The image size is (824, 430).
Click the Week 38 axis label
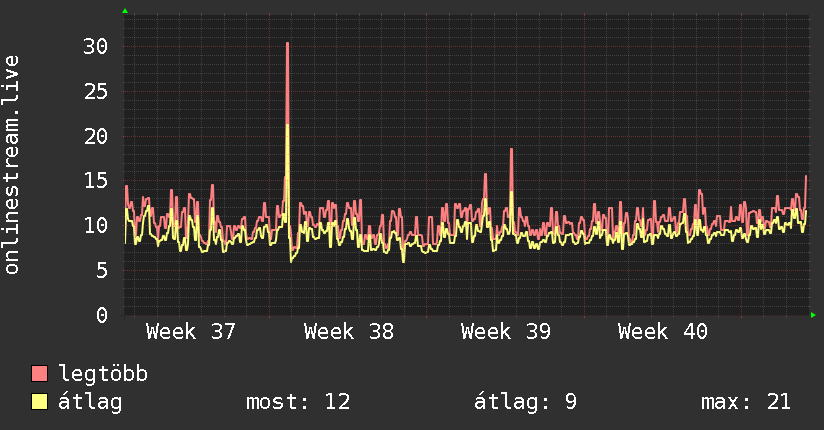pos(348,332)
